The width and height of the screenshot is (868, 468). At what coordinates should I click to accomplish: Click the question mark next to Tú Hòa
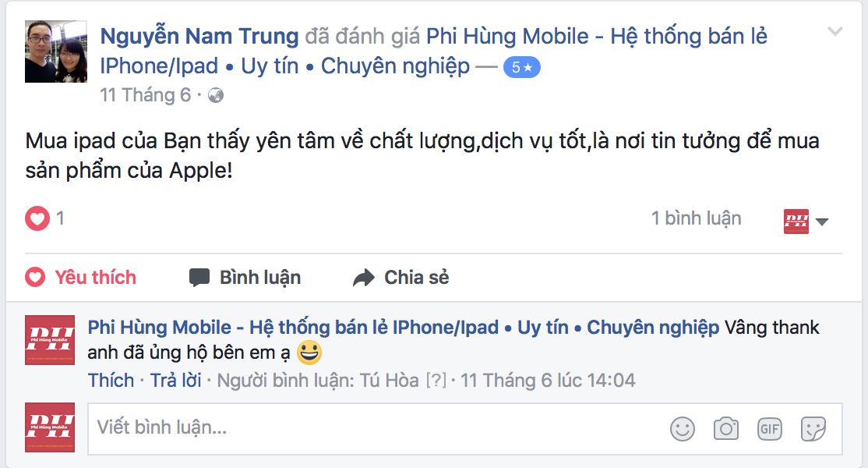coord(436,381)
